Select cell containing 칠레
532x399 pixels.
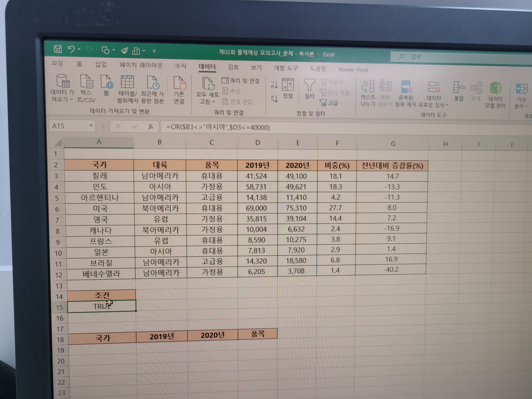coord(100,176)
